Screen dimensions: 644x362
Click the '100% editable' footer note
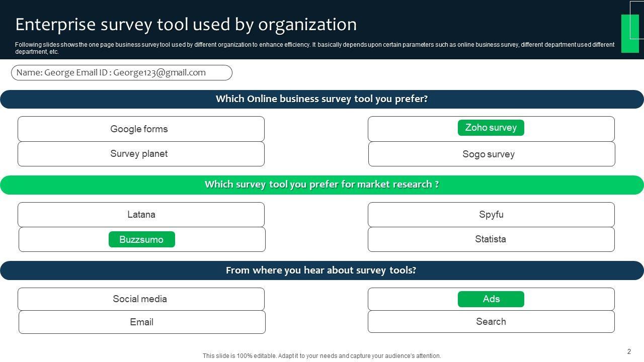(x=322, y=356)
